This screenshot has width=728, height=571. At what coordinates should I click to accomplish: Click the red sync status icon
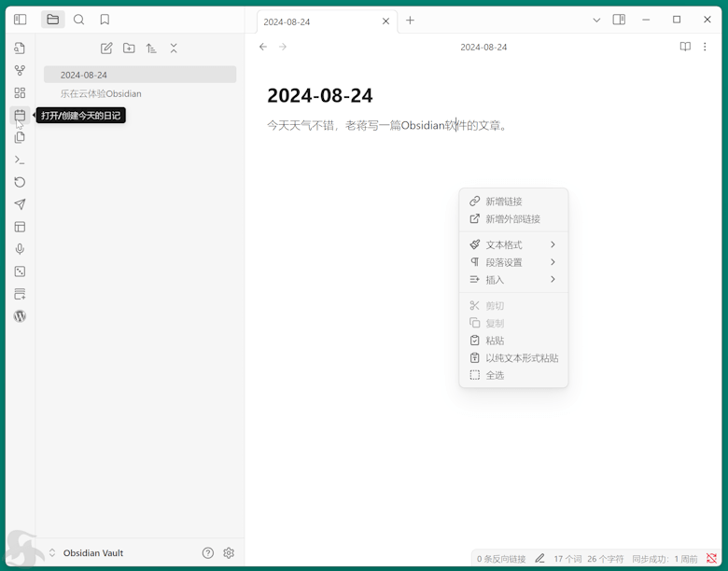tap(711, 558)
